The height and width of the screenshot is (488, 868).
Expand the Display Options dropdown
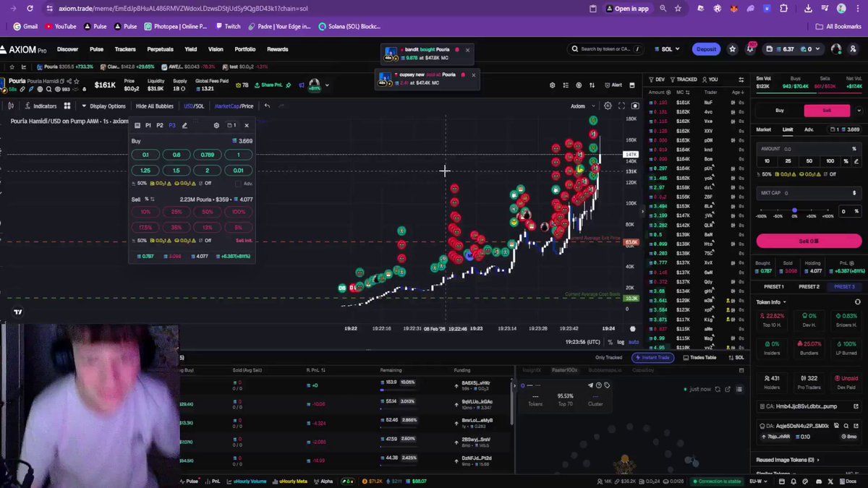click(103, 106)
